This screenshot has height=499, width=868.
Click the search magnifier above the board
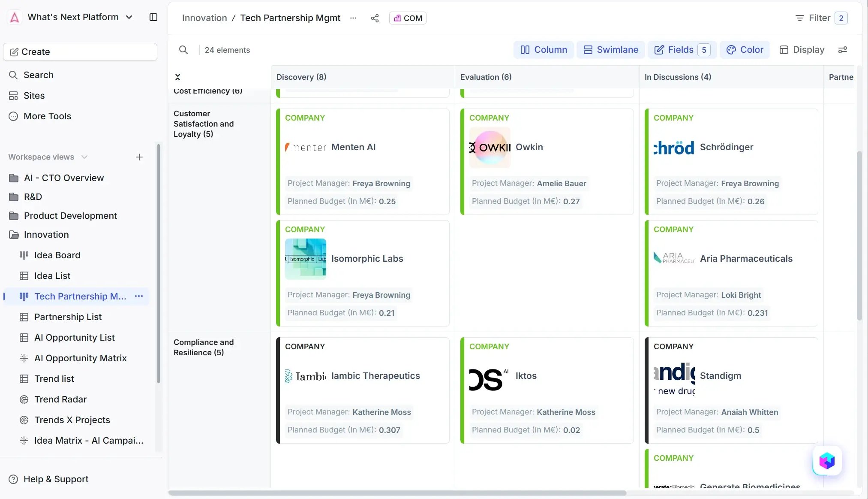183,50
